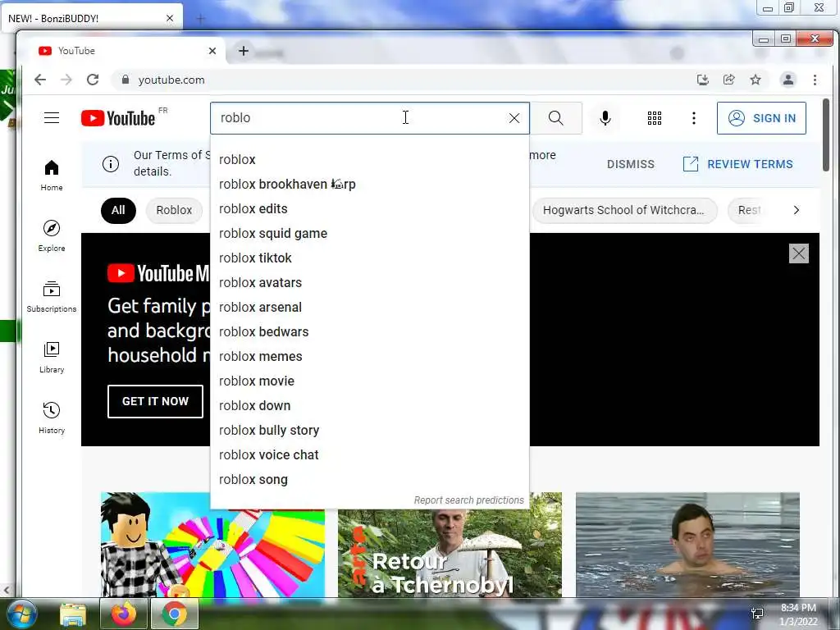This screenshot has height=630, width=840.
Task: Open the Windows Start menu
Action: (x=21, y=614)
